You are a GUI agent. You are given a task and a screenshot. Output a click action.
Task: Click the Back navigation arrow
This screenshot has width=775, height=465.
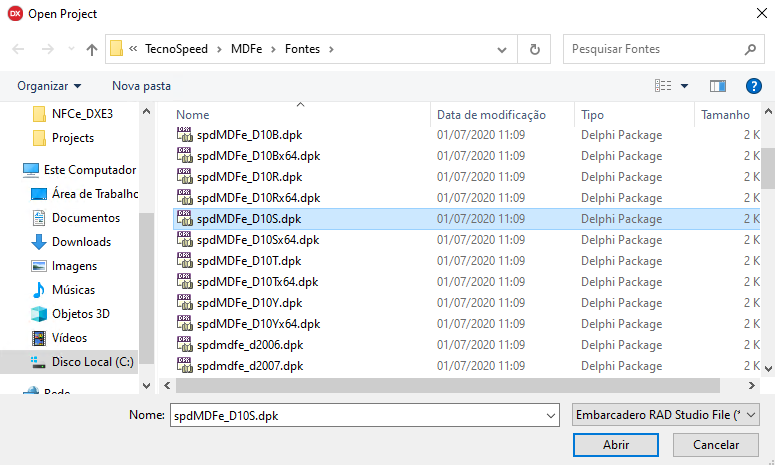[x=18, y=49]
